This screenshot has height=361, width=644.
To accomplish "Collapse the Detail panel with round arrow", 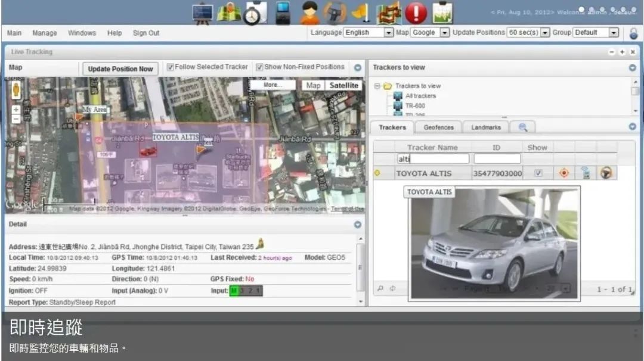I will click(358, 225).
